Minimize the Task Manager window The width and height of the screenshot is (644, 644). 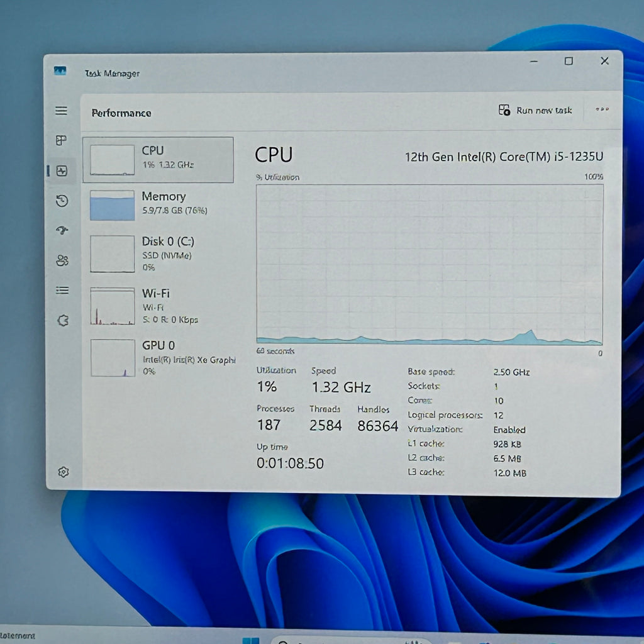[533, 61]
